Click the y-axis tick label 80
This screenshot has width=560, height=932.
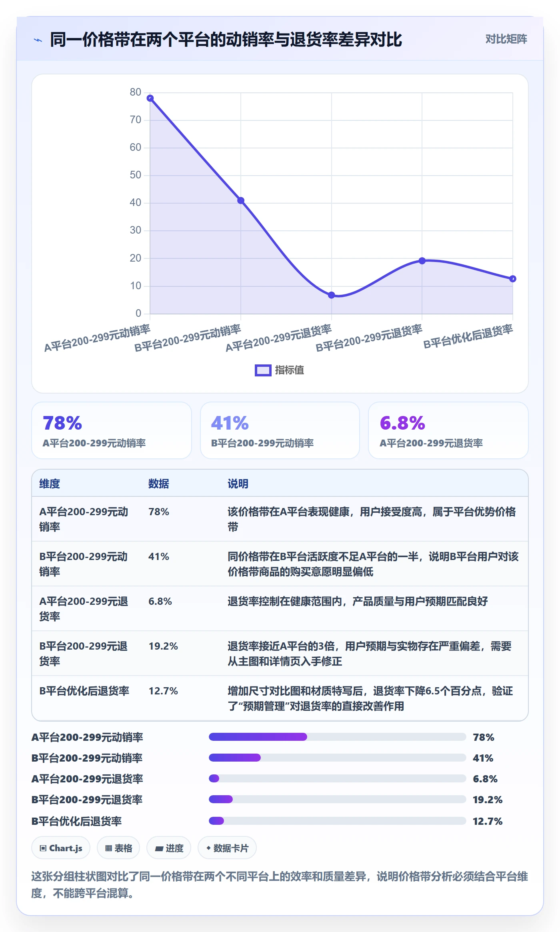point(136,92)
